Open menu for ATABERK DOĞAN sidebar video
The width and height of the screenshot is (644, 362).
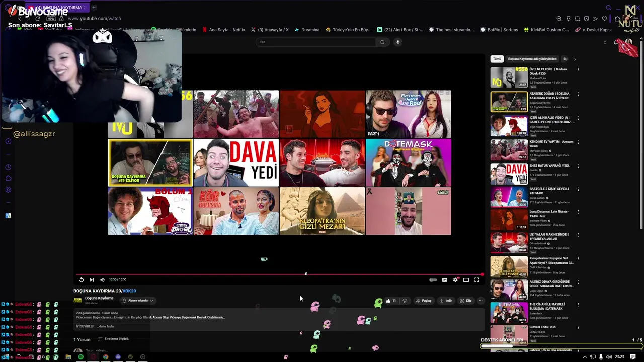(x=578, y=94)
